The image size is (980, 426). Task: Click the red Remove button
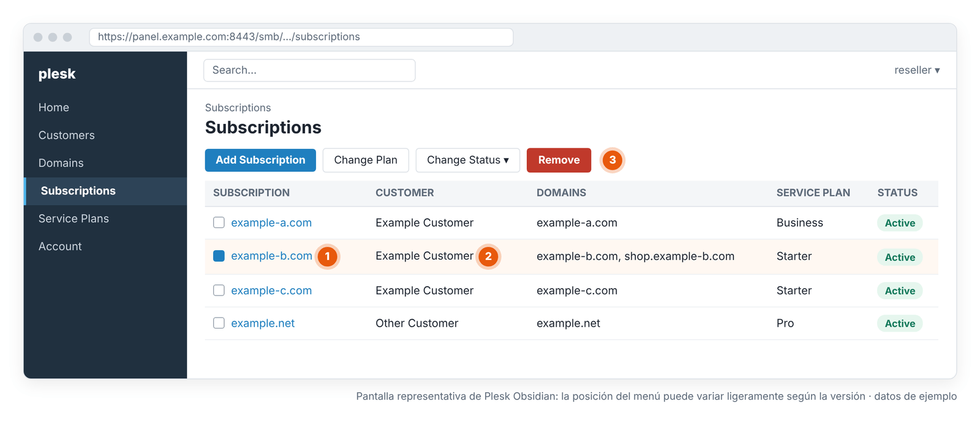click(559, 160)
